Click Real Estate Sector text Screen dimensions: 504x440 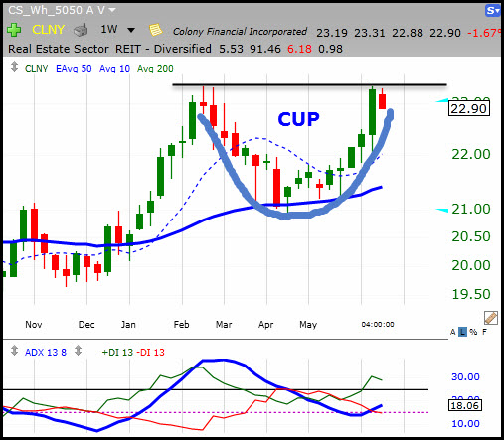59,49
